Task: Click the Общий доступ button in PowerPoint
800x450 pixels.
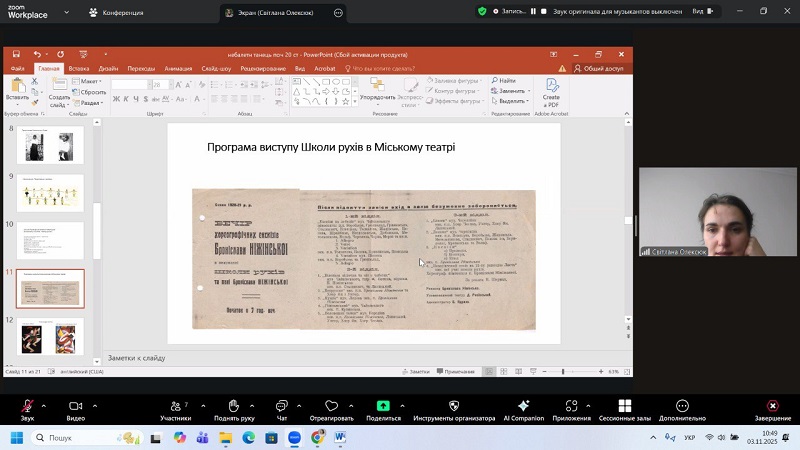Action: [x=599, y=69]
